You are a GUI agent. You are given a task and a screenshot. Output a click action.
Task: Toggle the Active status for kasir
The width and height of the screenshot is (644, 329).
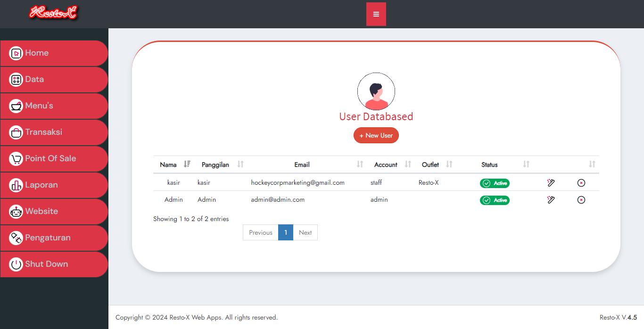(x=495, y=183)
